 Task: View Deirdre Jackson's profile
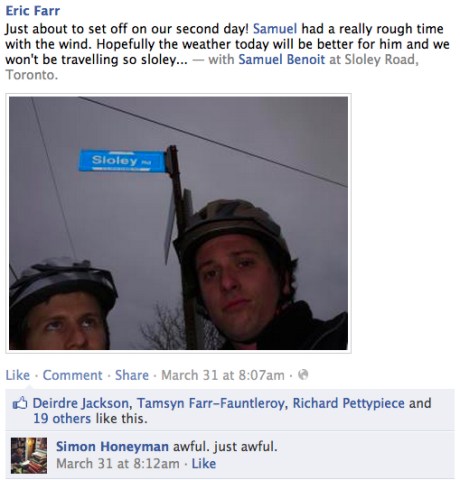[81, 403]
